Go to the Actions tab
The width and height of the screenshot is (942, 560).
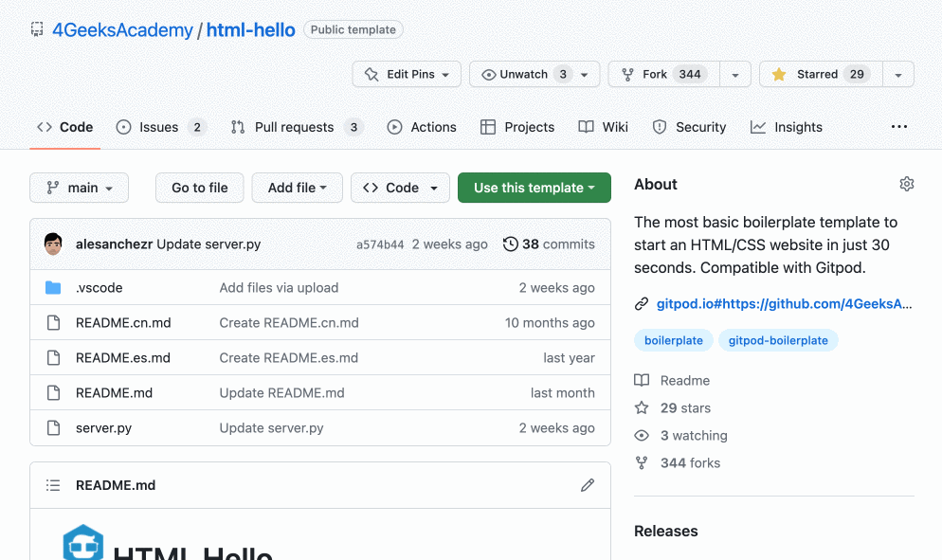coord(422,127)
